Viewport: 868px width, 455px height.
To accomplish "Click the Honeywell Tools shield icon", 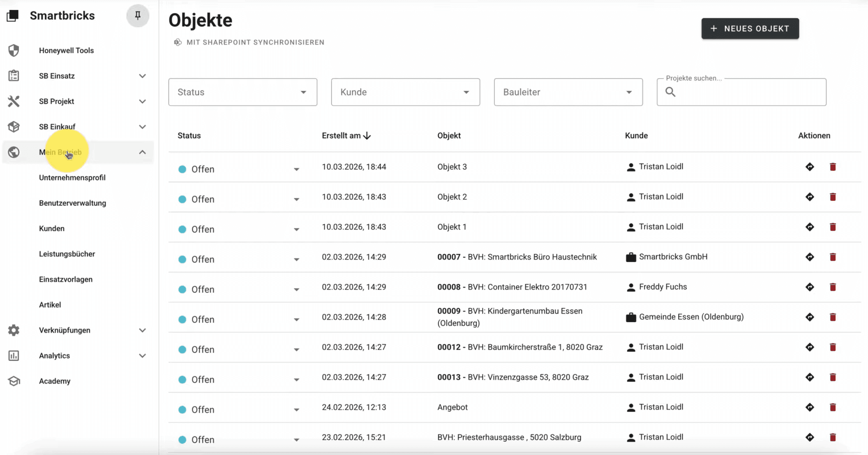I will coord(14,51).
